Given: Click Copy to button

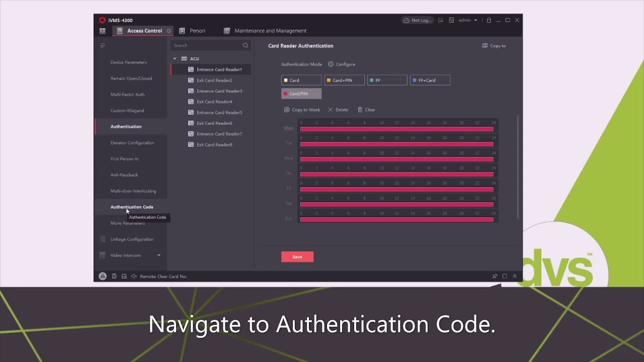Looking at the screenshot, I should click(x=494, y=46).
